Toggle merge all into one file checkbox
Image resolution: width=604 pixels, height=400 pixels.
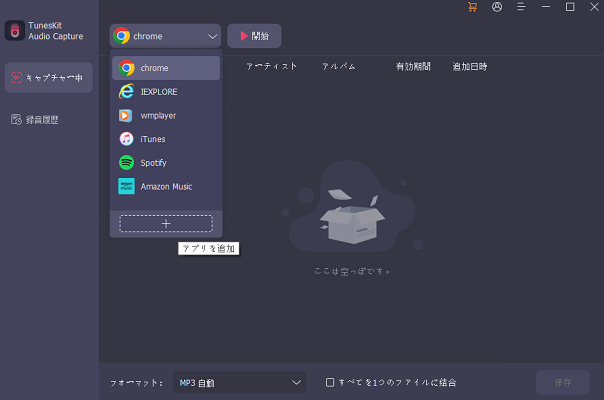coord(330,382)
